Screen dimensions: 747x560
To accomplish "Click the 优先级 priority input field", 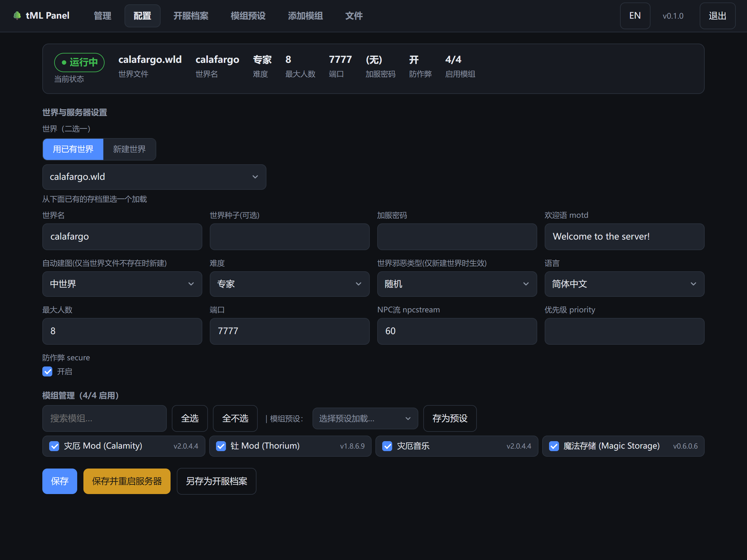I will click(x=624, y=331).
